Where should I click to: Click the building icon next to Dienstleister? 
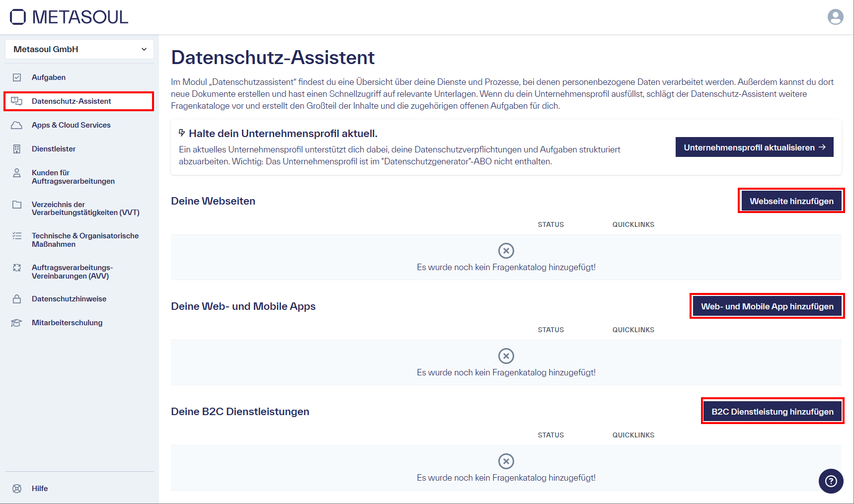(x=16, y=148)
